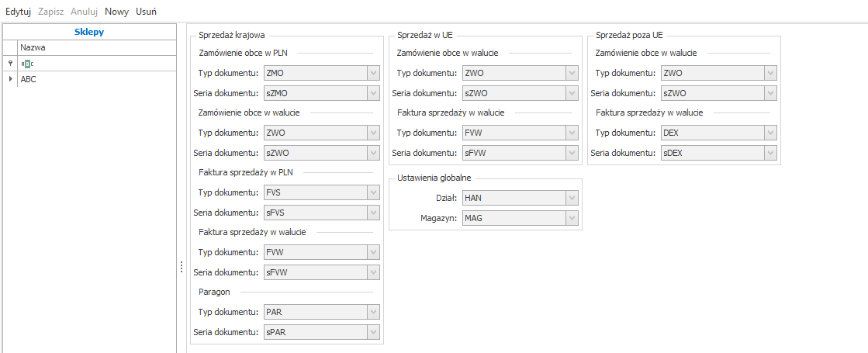Click the Edytuj toolbar button
Viewport: 868px width, 353px height.
pyautogui.click(x=18, y=12)
